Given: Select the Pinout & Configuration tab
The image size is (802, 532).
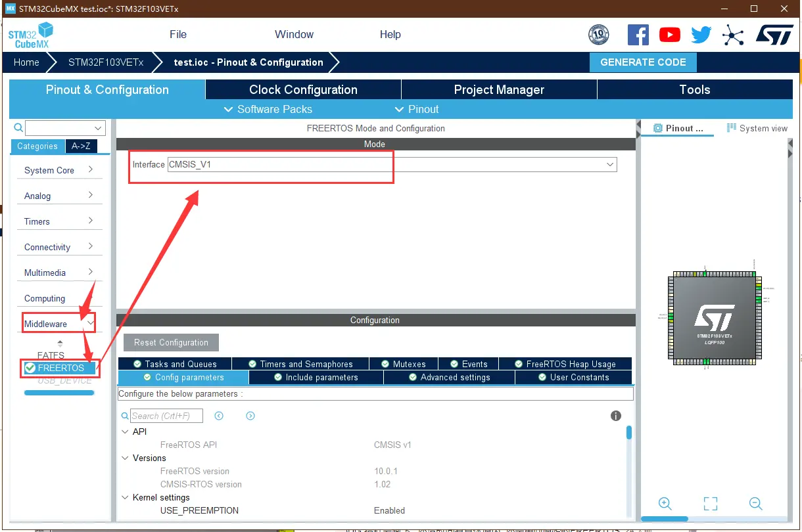Looking at the screenshot, I should [107, 90].
